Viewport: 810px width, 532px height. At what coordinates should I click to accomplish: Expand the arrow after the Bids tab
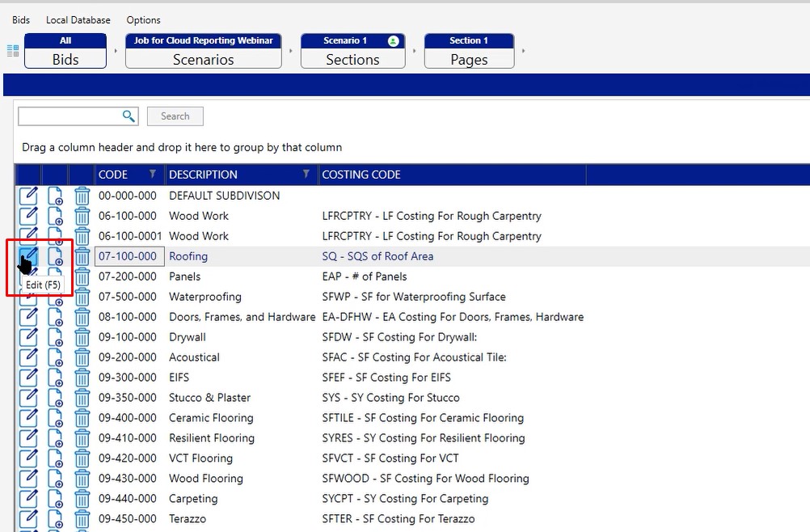pos(116,52)
